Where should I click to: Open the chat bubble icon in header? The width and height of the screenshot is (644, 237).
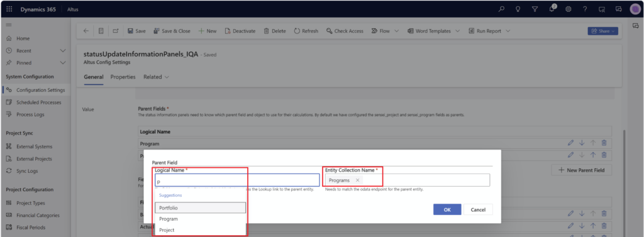619,9
